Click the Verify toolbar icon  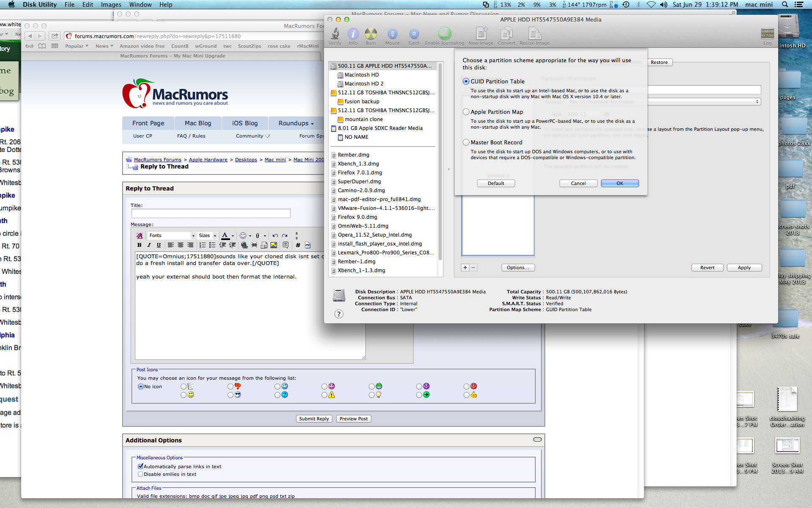(335, 34)
